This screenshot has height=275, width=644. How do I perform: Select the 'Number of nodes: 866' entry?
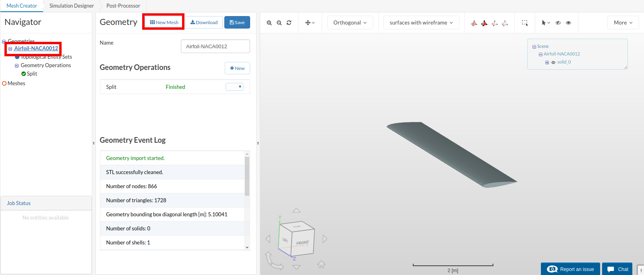coord(172,186)
